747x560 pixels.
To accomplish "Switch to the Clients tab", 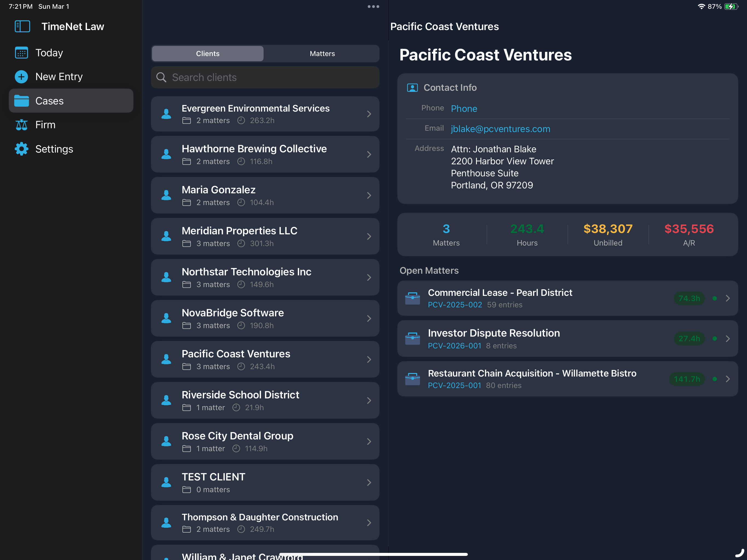I will pos(208,53).
